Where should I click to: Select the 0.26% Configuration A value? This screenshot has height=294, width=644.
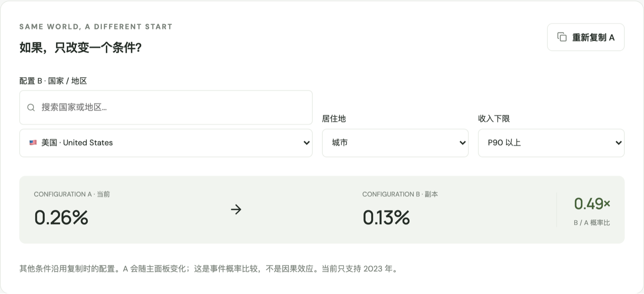61,217
